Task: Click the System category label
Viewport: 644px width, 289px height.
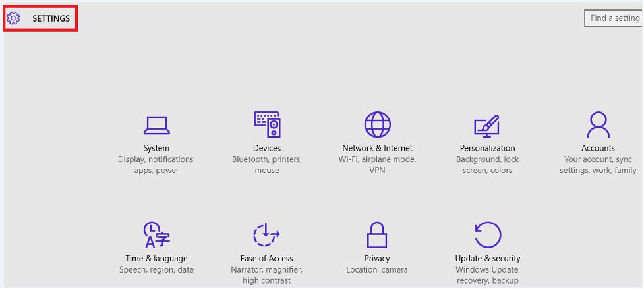Action: pos(156,148)
